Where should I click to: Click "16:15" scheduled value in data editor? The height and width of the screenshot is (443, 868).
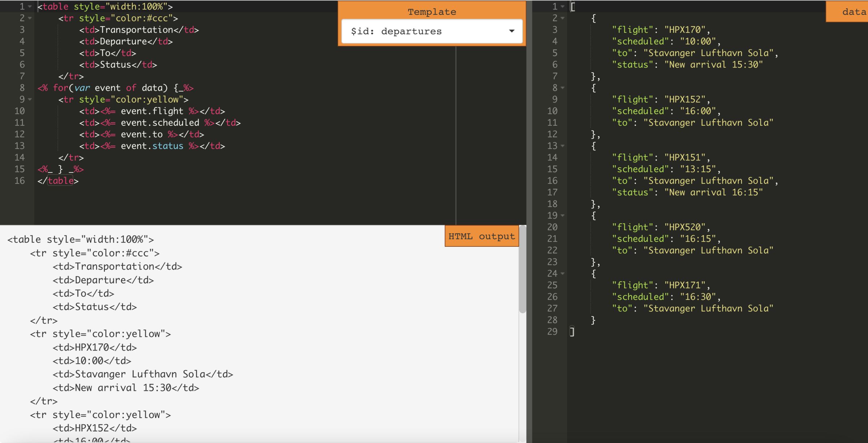[698, 239]
